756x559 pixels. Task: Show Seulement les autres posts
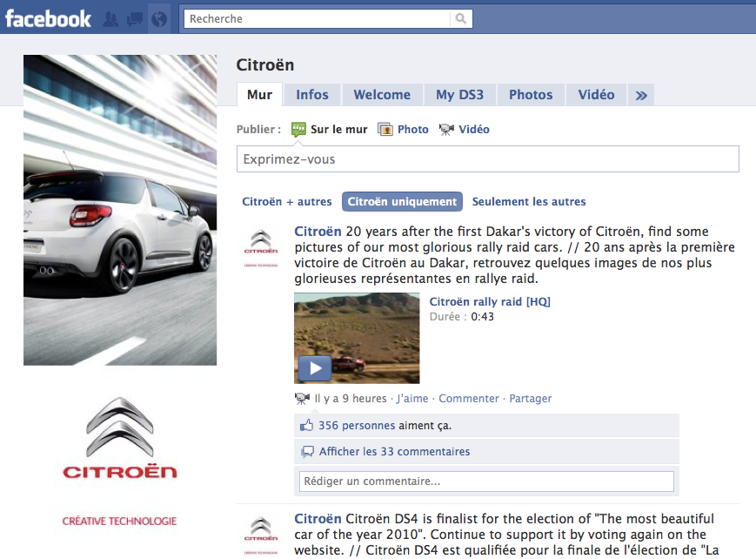point(529,202)
